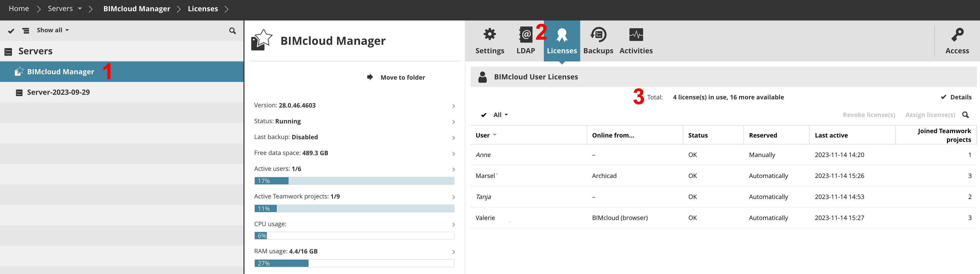This screenshot has height=274, width=980.
Task: Expand the Free data space row chevron
Action: [x=453, y=154]
